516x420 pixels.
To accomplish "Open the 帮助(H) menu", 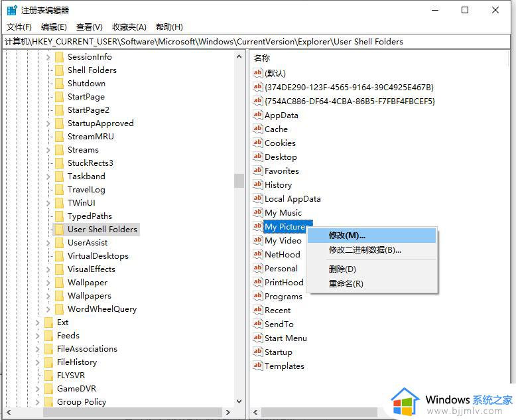I will coord(170,27).
